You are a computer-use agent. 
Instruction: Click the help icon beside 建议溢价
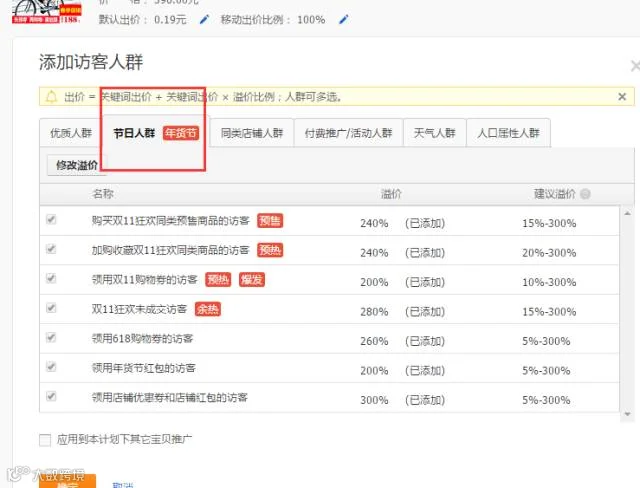tap(585, 194)
